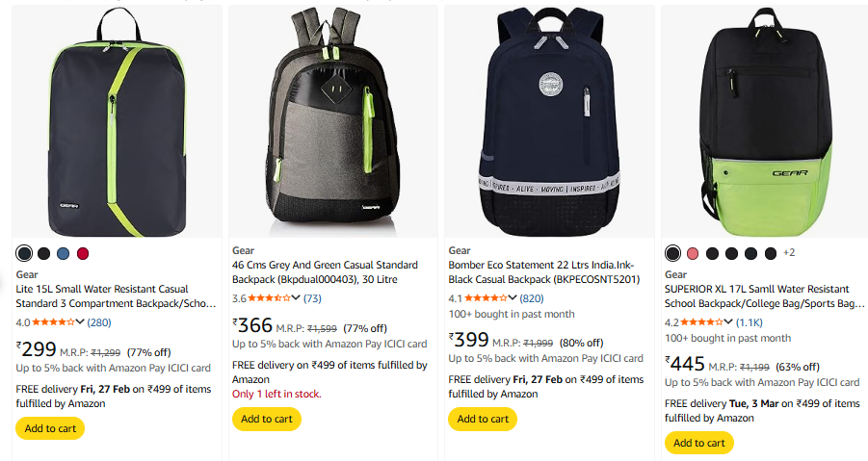This screenshot has width=868, height=461.
Task: Open the 820 reviews for Bomber Eco
Action: click(x=532, y=298)
